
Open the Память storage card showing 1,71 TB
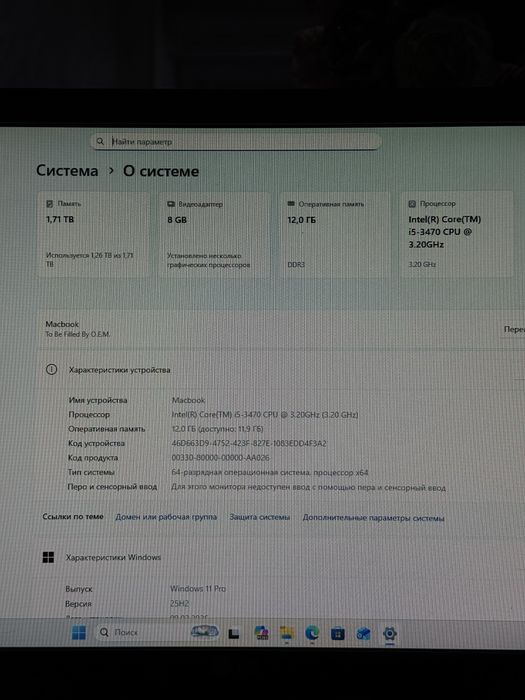(x=93, y=235)
